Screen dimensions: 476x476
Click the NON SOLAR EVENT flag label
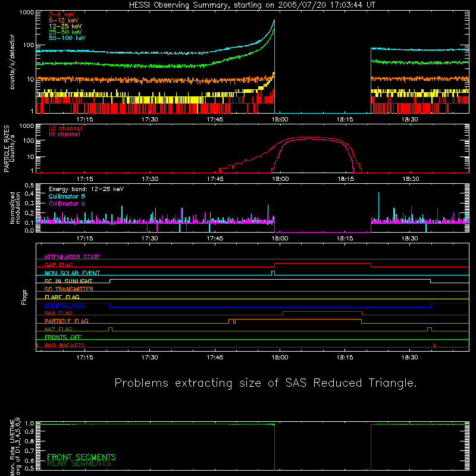(x=72, y=273)
